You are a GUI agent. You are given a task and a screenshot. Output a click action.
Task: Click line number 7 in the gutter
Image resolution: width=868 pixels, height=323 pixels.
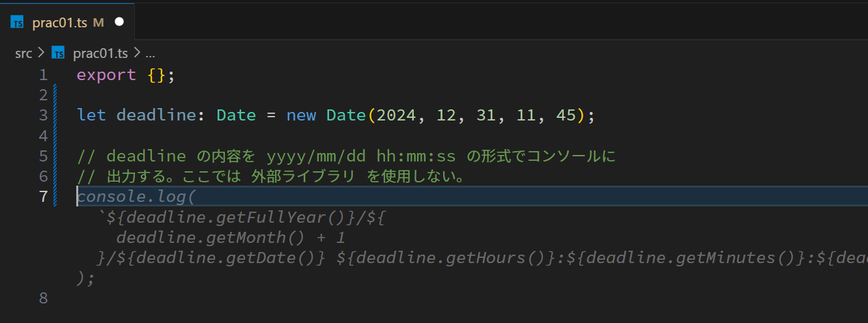coord(43,197)
